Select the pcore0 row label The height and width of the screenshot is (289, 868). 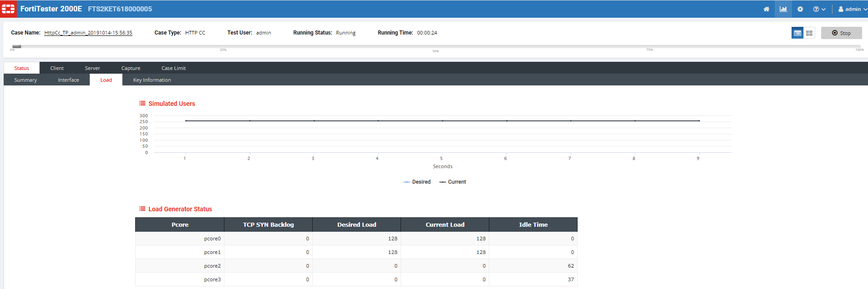pos(212,239)
